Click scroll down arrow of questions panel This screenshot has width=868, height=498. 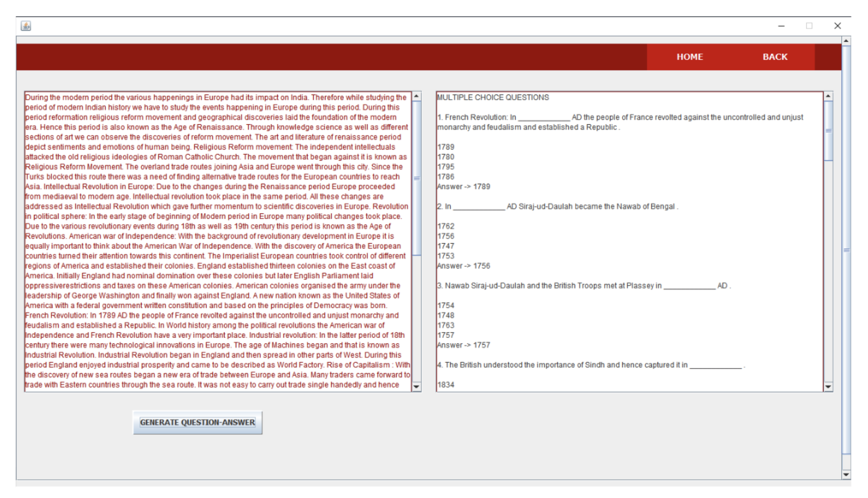click(828, 386)
